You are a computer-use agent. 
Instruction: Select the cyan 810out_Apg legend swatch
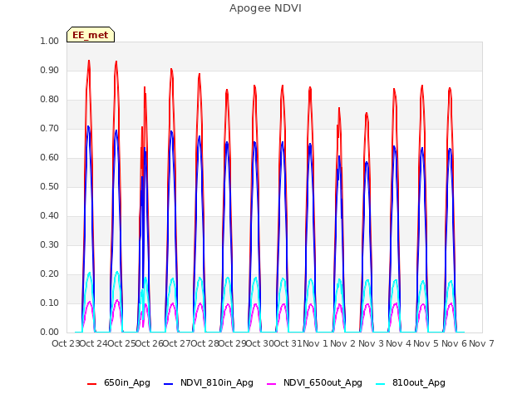381,384
